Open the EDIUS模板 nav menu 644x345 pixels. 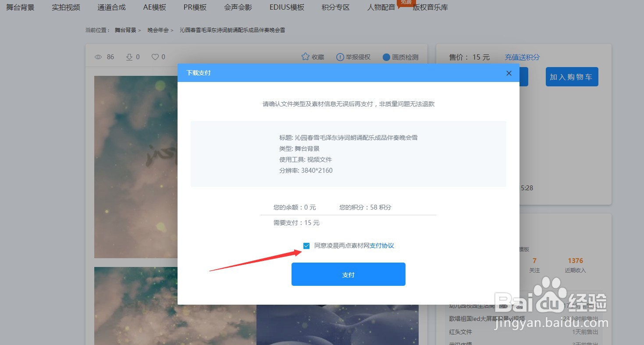click(287, 7)
